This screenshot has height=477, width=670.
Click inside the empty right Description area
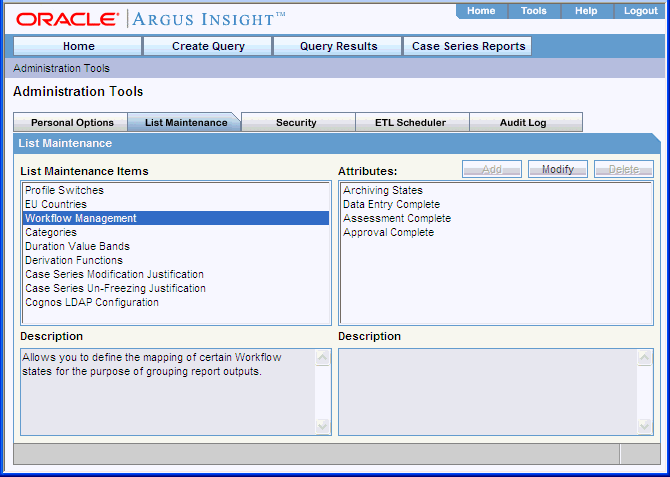pos(488,392)
